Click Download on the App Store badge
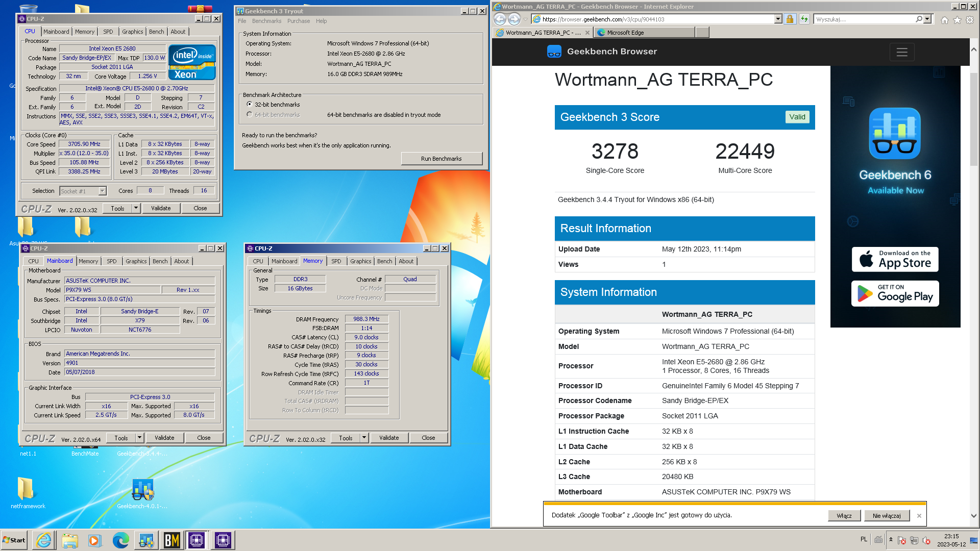This screenshot has width=980, height=551. pyautogui.click(x=895, y=259)
